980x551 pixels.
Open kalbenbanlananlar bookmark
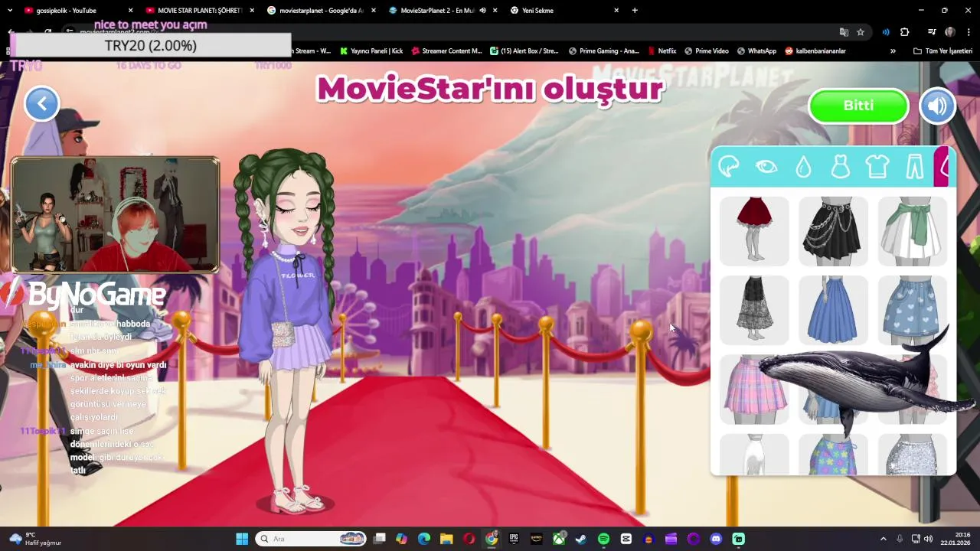(x=815, y=51)
